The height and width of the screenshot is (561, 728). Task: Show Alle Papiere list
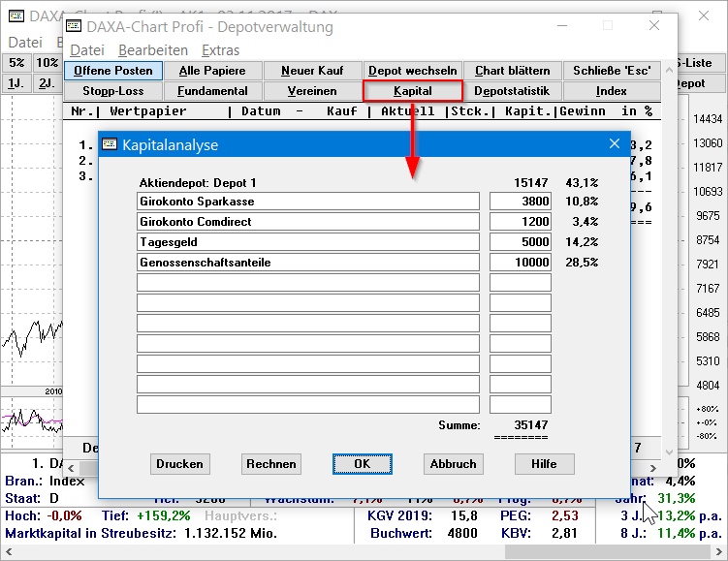[212, 71]
